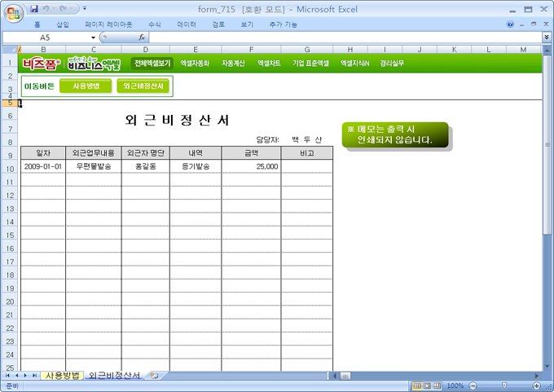Click into the formula bar

(345, 37)
